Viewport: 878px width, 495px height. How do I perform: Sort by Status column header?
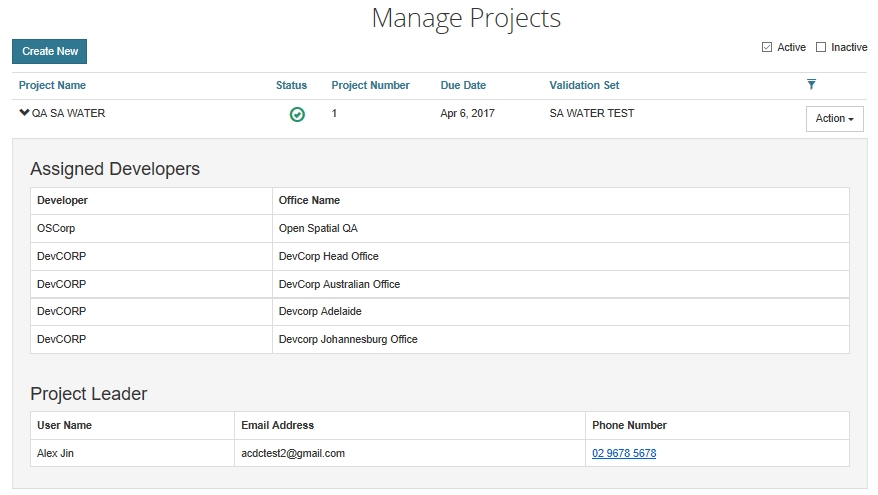pos(291,86)
